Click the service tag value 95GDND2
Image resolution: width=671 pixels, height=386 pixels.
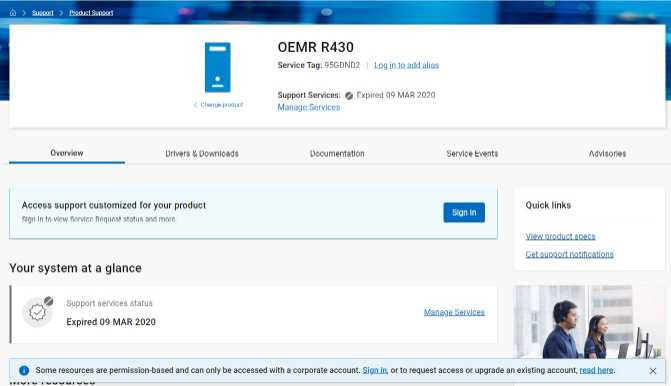(x=342, y=65)
